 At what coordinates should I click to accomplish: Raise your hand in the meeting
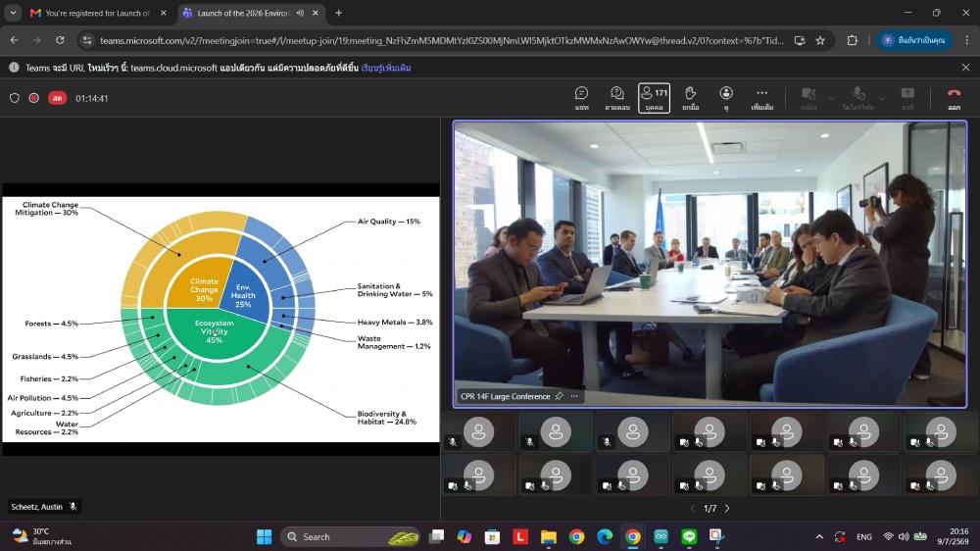click(690, 98)
